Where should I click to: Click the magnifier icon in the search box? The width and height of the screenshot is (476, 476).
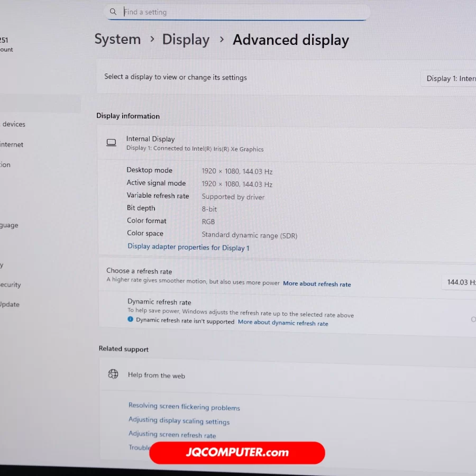[x=113, y=12]
